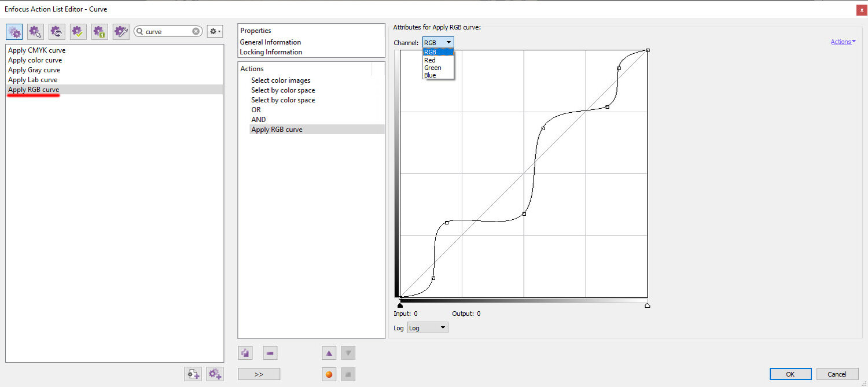This screenshot has height=387, width=868.
Task: Select the 'Apply Gray curve' action
Action: (x=34, y=70)
